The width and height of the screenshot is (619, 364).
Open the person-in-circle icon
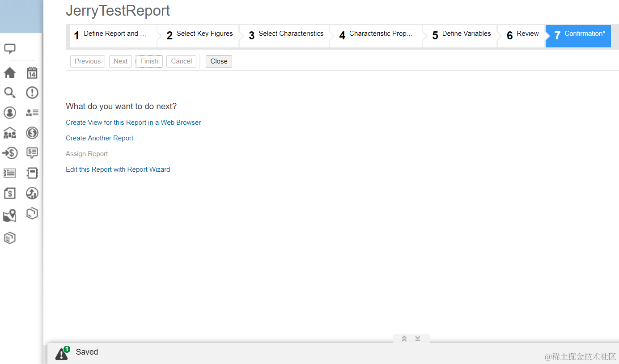click(10, 113)
